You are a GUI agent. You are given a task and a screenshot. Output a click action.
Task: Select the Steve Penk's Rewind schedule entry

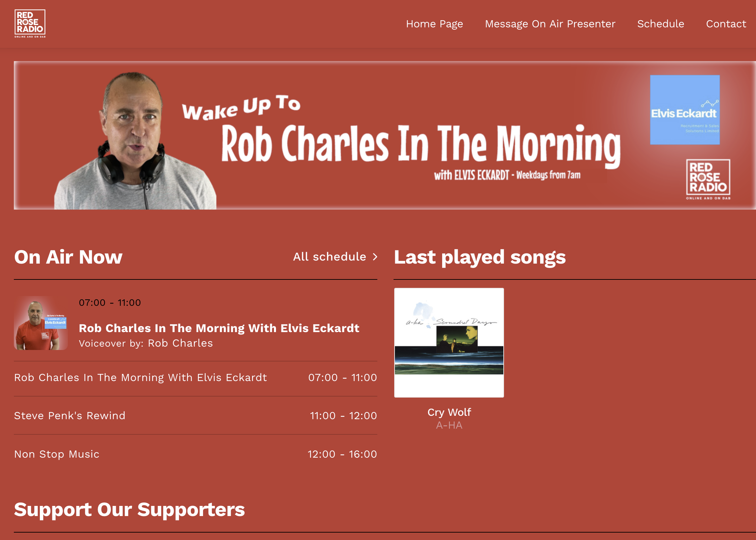pos(196,416)
